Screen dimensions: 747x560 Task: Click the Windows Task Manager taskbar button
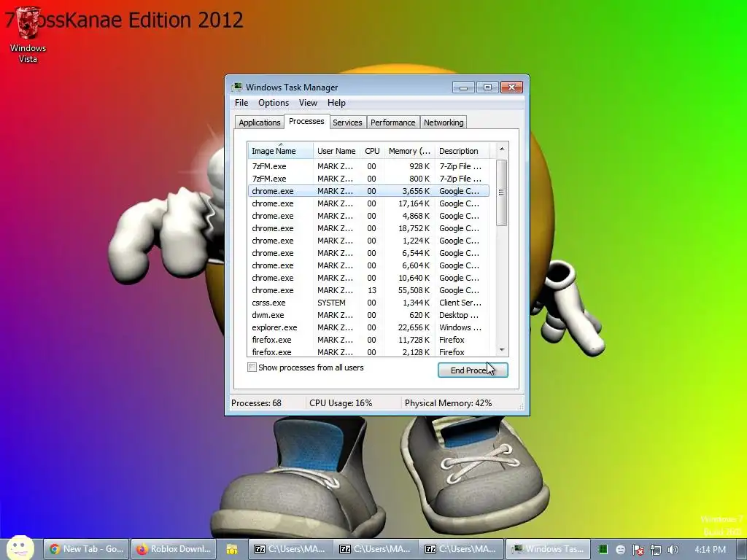(x=548, y=549)
